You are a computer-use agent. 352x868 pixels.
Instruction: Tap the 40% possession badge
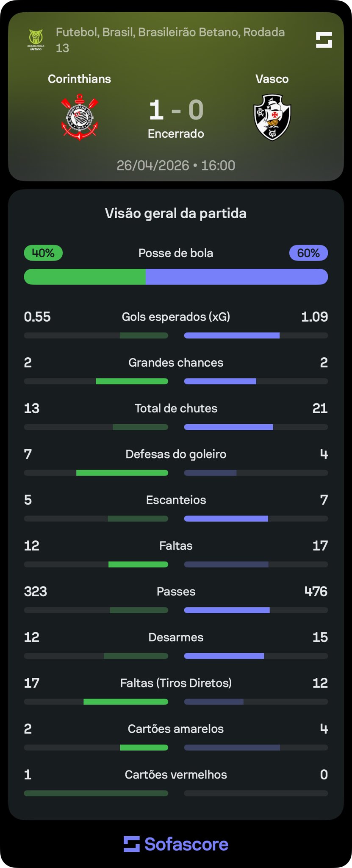click(43, 253)
